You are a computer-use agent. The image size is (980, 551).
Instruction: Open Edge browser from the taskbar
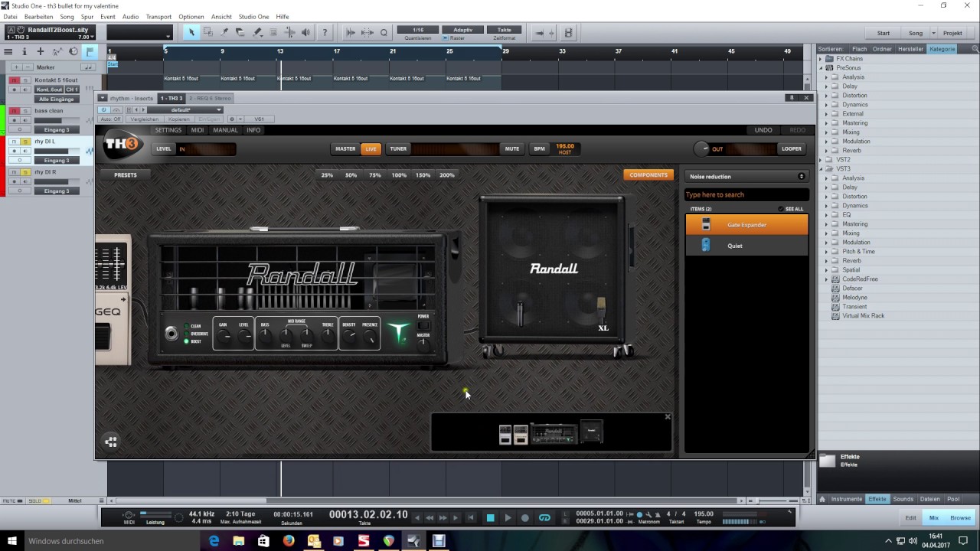(x=214, y=541)
